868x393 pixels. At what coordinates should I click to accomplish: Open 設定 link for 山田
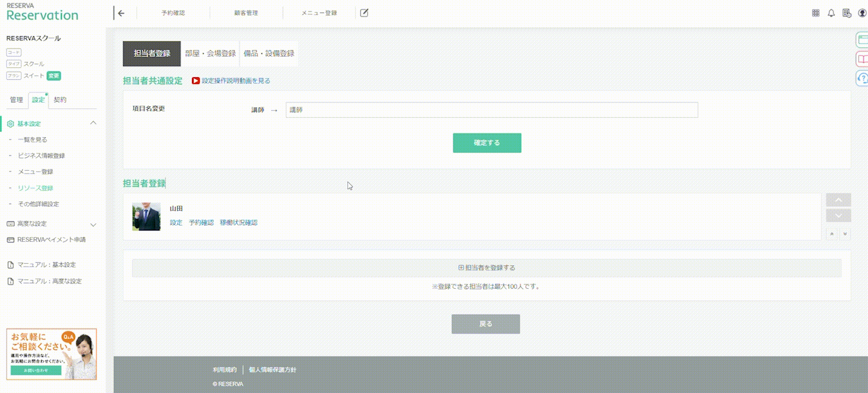(176, 223)
